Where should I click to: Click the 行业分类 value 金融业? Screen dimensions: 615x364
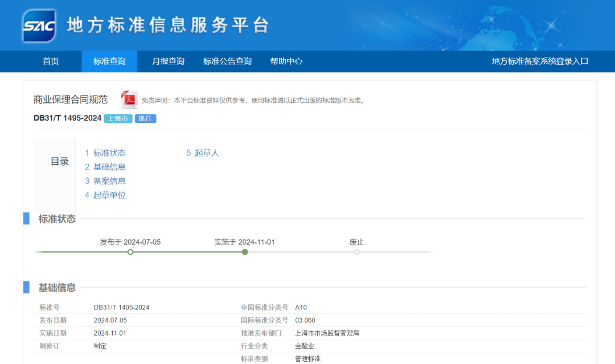304,346
